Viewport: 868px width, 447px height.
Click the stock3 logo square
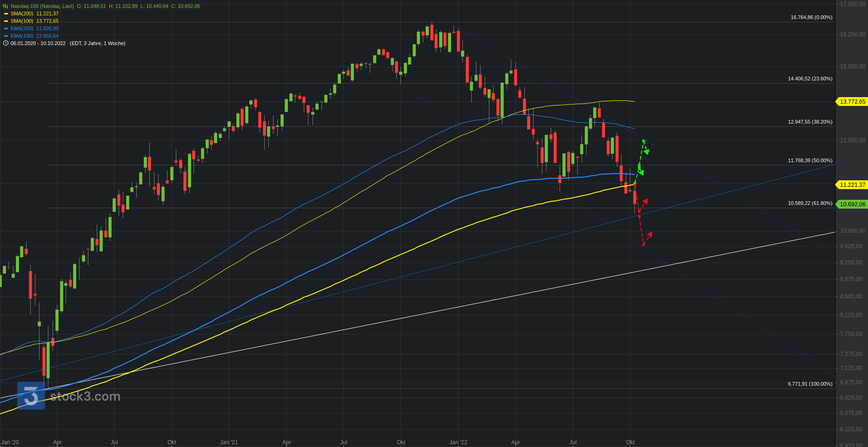click(x=31, y=396)
